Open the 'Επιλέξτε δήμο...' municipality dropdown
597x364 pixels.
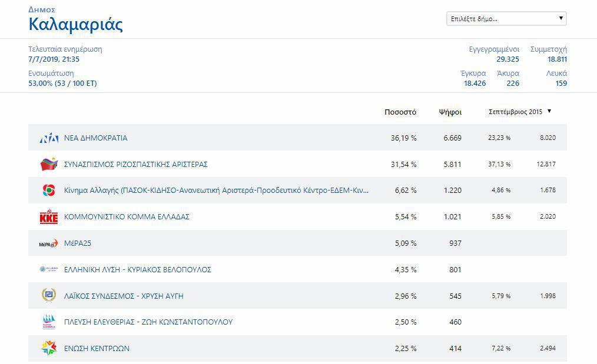(506, 19)
